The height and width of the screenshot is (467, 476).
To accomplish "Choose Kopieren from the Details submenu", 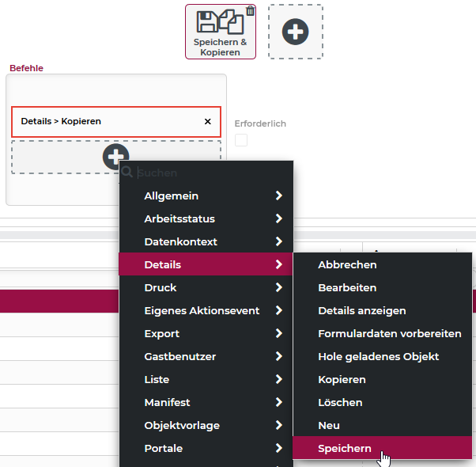I will point(342,379).
